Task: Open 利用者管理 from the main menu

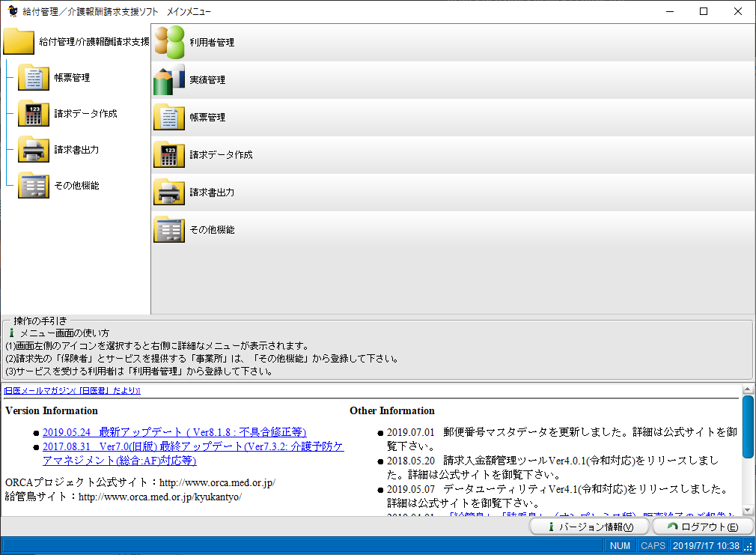Action: pyautogui.click(x=210, y=42)
